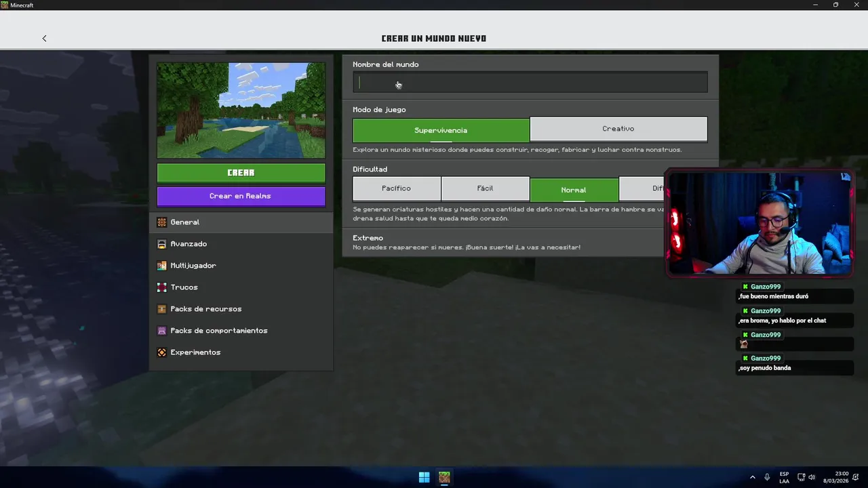Click the world preview thumbnail

pyautogui.click(x=241, y=110)
